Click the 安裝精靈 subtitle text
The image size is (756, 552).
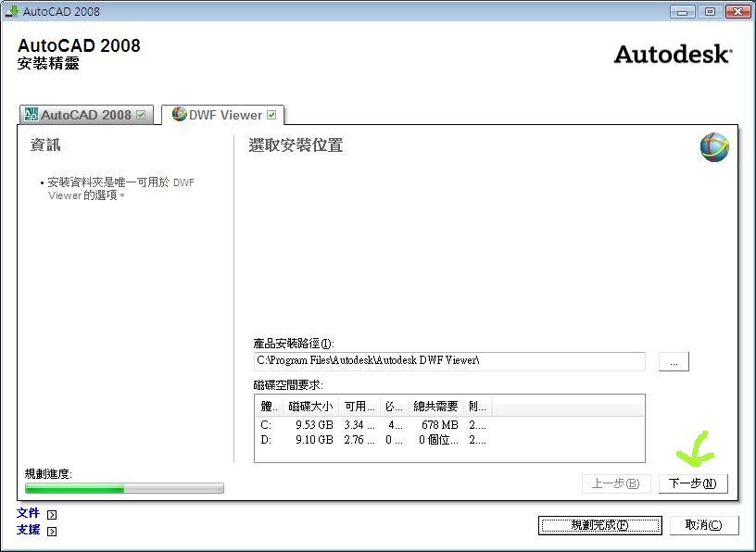pyautogui.click(x=48, y=63)
